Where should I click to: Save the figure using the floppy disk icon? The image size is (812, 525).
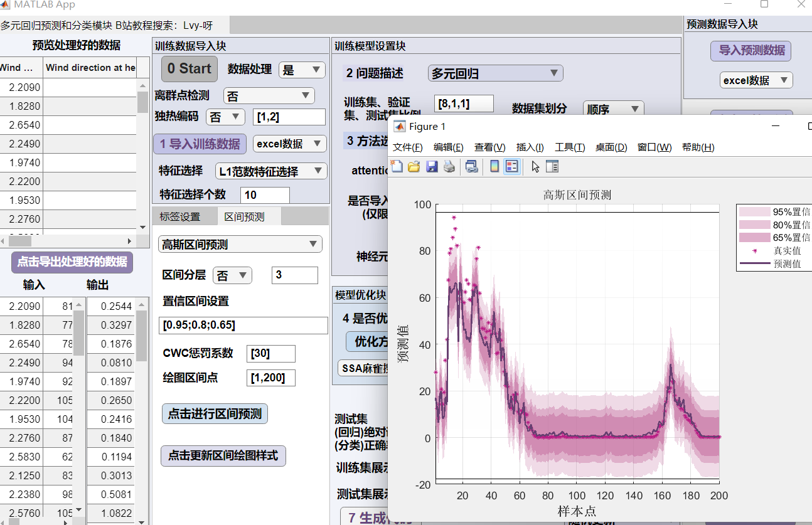[432, 166]
